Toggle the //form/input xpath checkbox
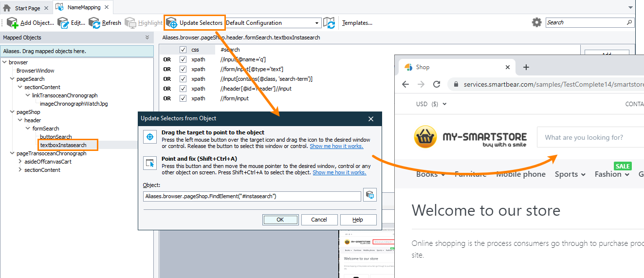The width and height of the screenshot is (644, 278). click(x=183, y=98)
